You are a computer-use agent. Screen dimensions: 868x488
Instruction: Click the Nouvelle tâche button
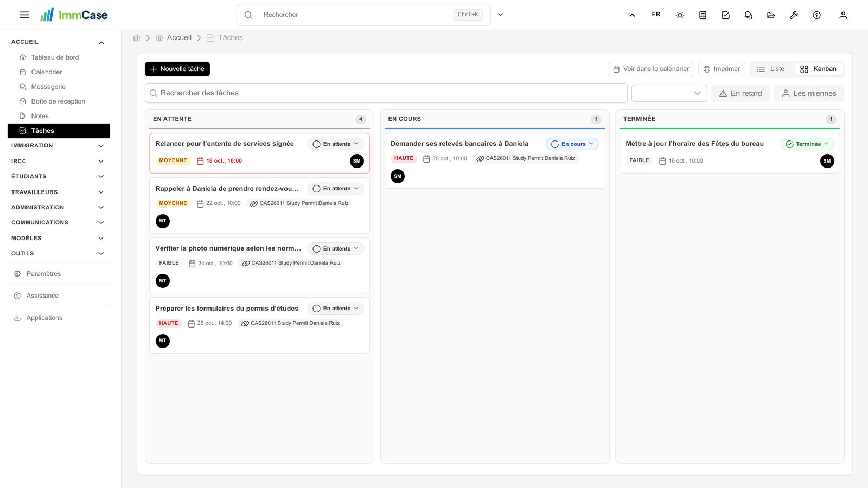point(177,69)
